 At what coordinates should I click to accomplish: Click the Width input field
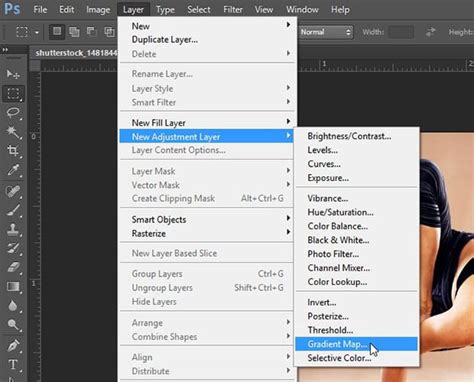point(401,32)
